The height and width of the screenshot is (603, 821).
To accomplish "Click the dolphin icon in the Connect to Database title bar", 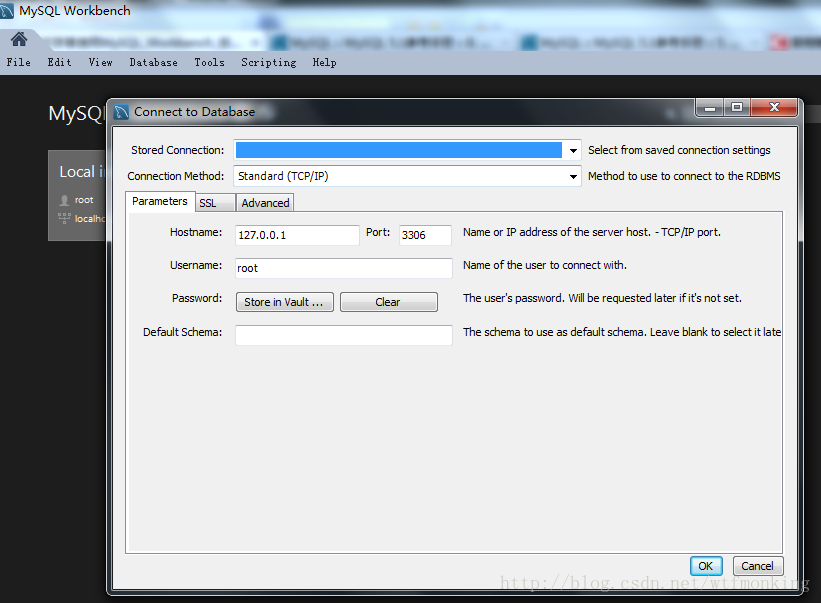I will [121, 112].
